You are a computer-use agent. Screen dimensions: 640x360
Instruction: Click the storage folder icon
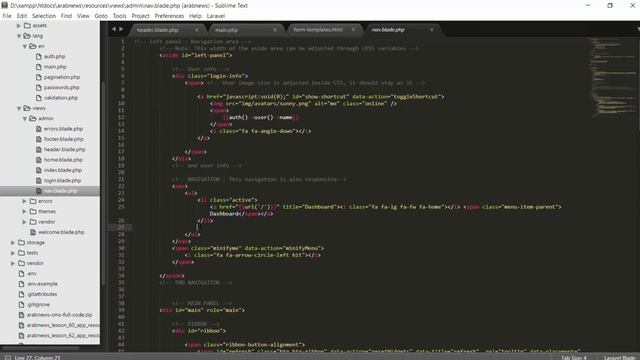pyautogui.click(x=22, y=242)
